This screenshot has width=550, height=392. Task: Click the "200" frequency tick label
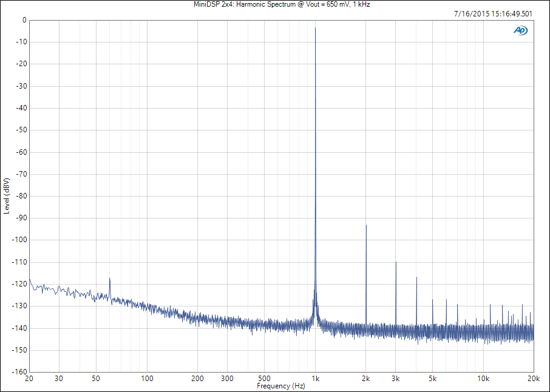click(197, 379)
